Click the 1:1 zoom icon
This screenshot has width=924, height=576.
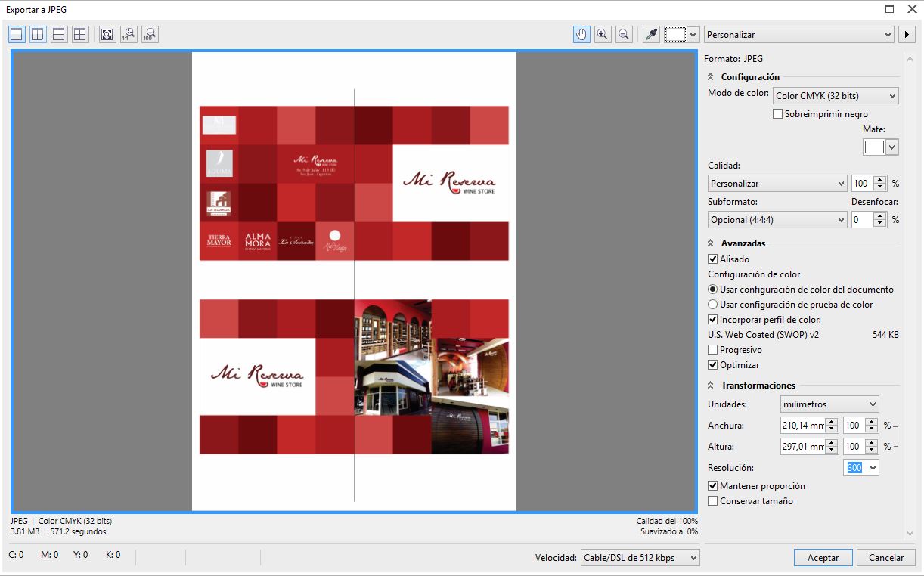click(x=129, y=34)
